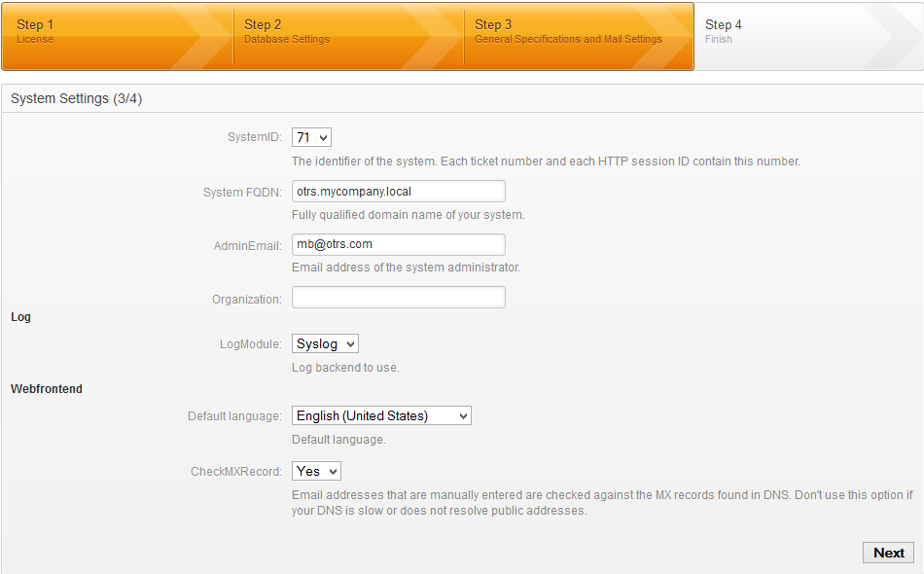
Task: Open the Default language dropdown
Action: tap(381, 416)
